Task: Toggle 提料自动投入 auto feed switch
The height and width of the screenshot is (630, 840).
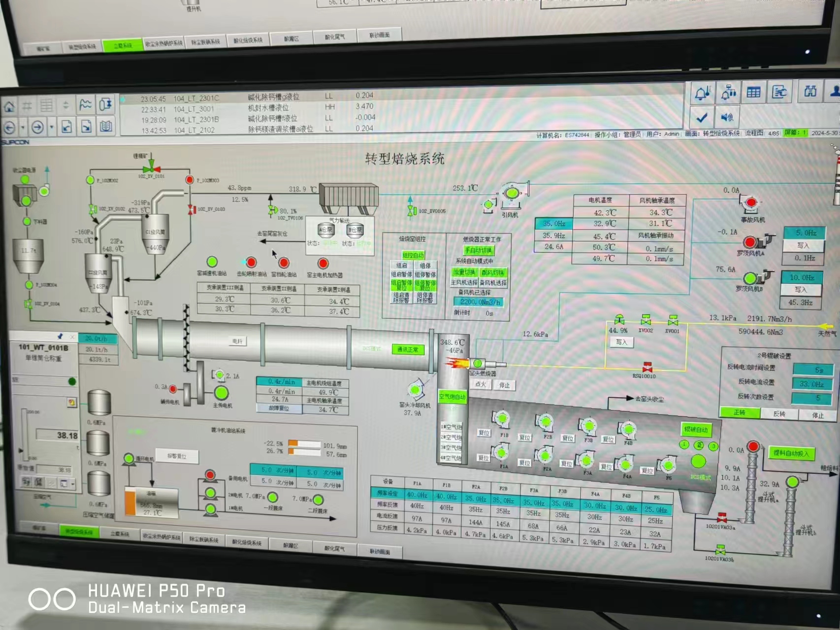Action: (791, 453)
